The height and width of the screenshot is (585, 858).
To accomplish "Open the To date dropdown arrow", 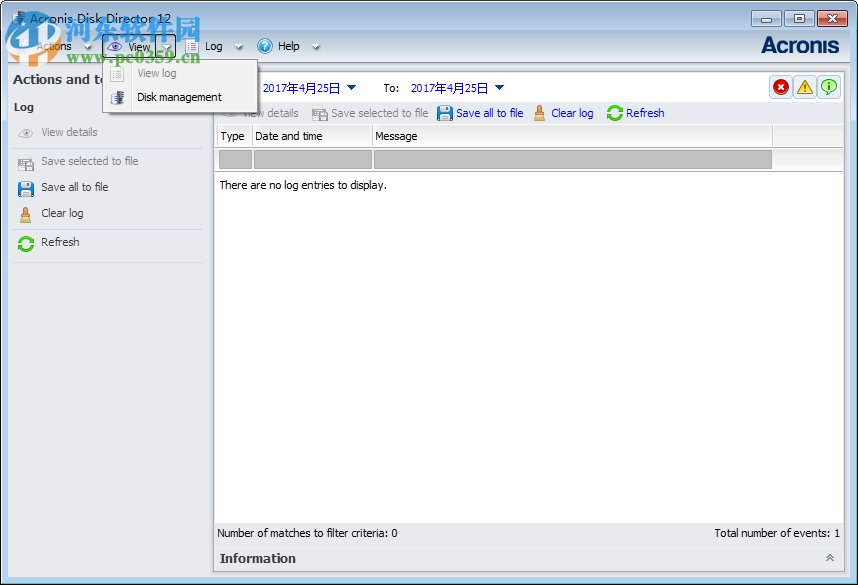I will click(x=500, y=88).
